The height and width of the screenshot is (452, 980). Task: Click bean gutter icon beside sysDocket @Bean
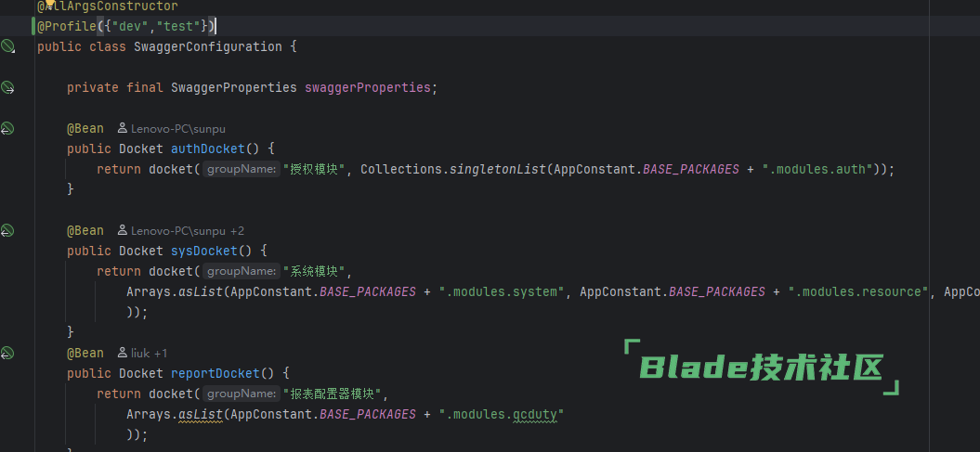tap(7, 230)
